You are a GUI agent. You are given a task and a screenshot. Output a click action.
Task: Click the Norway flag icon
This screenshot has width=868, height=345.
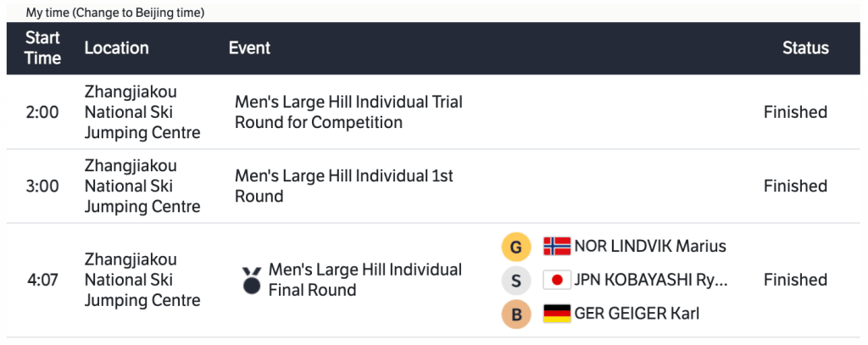point(556,247)
